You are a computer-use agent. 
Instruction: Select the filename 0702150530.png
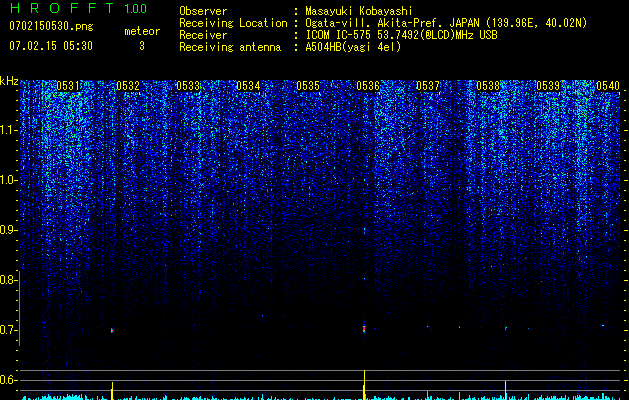pyautogui.click(x=51, y=27)
